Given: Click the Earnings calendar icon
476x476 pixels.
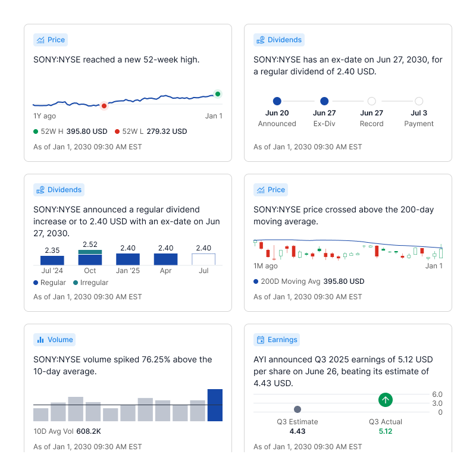Looking at the screenshot, I should 261,340.
